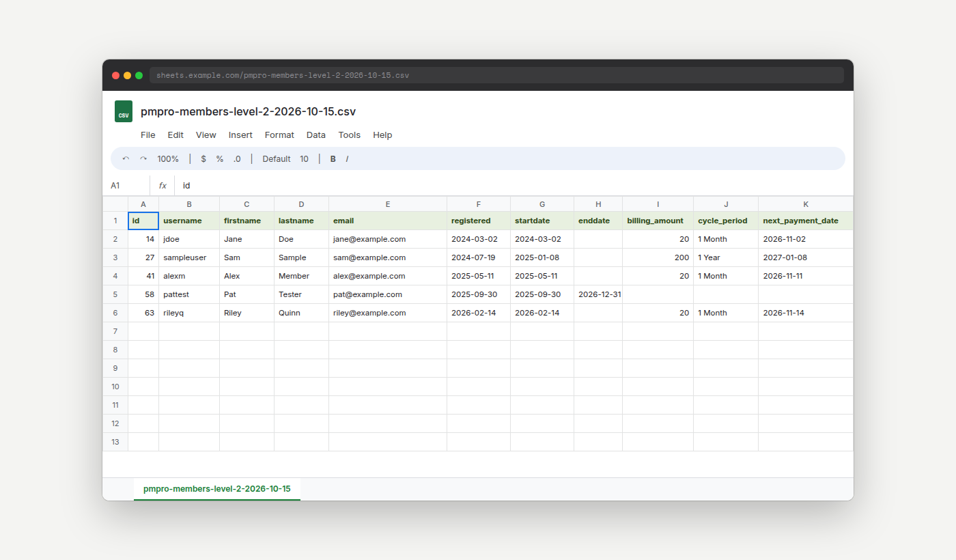Click the next_payment_date header cell
The width and height of the screenshot is (956, 560).
(x=806, y=221)
